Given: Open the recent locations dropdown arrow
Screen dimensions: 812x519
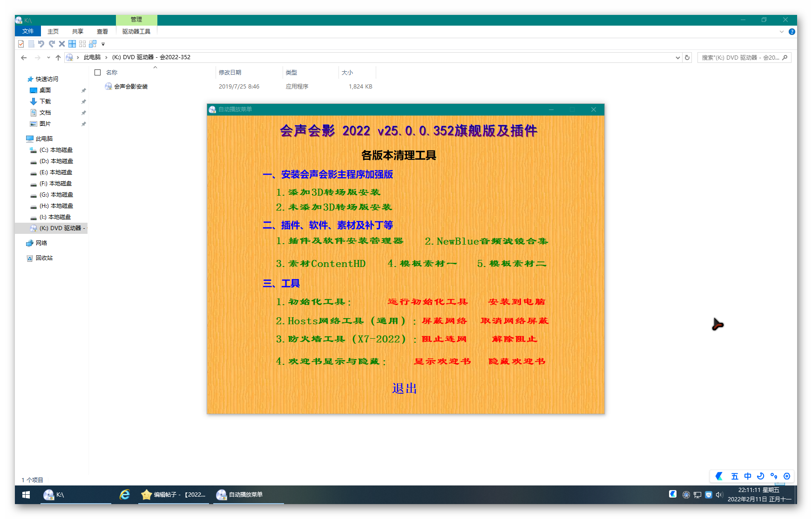Looking at the screenshot, I should (48, 57).
